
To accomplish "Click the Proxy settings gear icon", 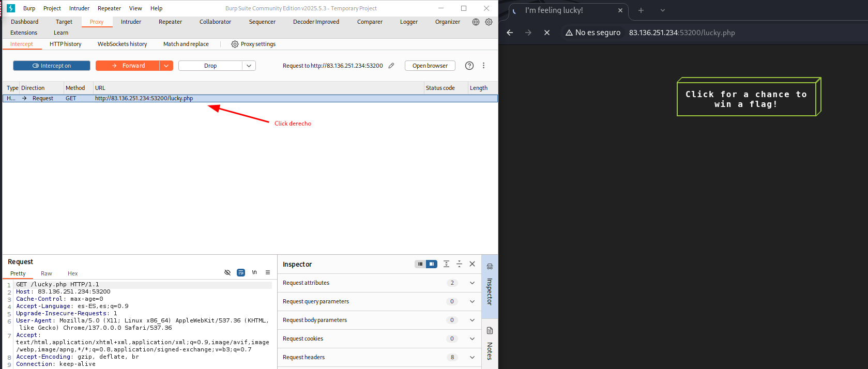I will click(235, 44).
